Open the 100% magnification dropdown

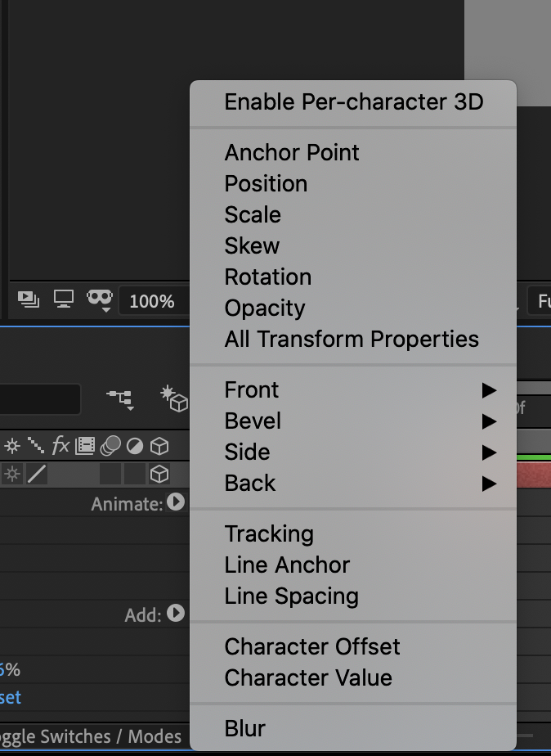coord(152,299)
